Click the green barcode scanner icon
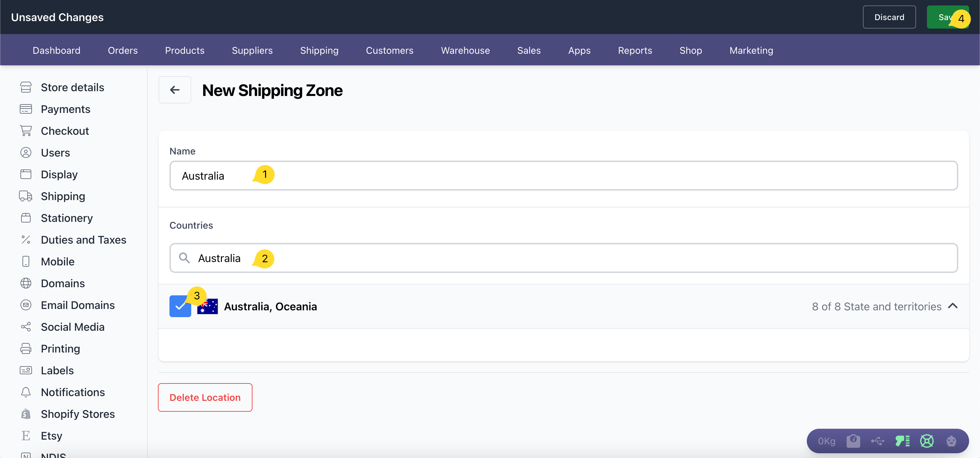This screenshot has height=458, width=980. (x=902, y=441)
